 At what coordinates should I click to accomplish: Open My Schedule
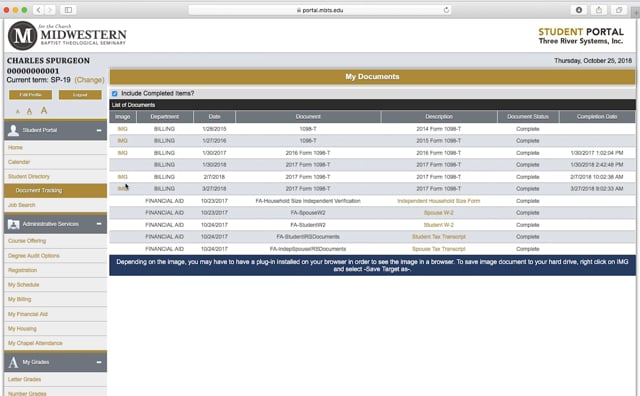23,285
